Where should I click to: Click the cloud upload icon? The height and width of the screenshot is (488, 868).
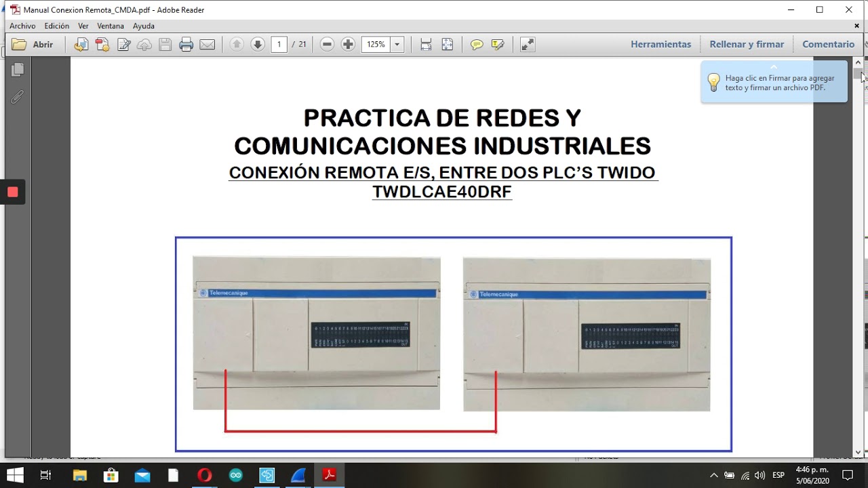point(144,45)
